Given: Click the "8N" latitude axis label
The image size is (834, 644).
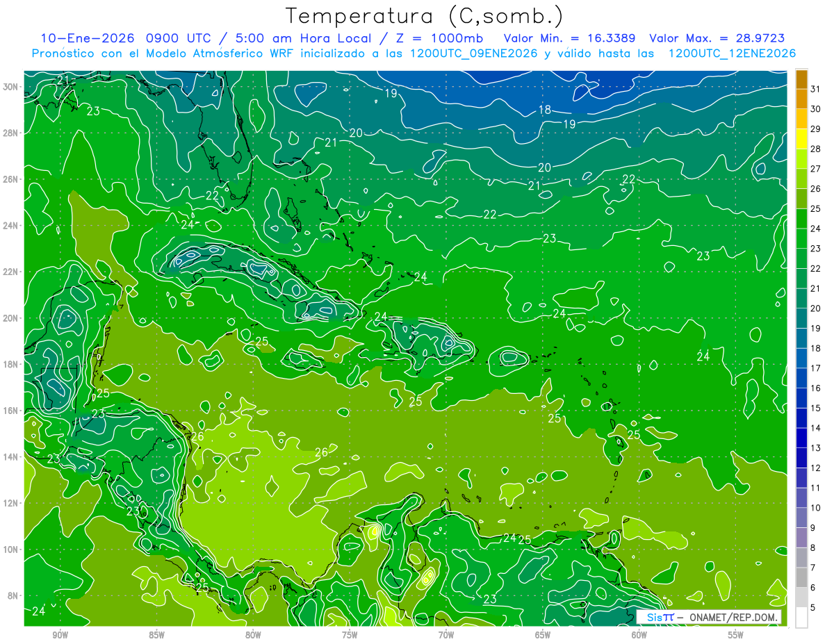Looking at the screenshot, I should pos(14,595).
